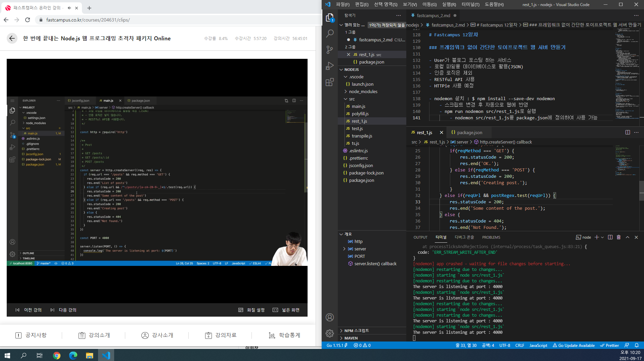Open a new Chrome tab

click(89, 8)
